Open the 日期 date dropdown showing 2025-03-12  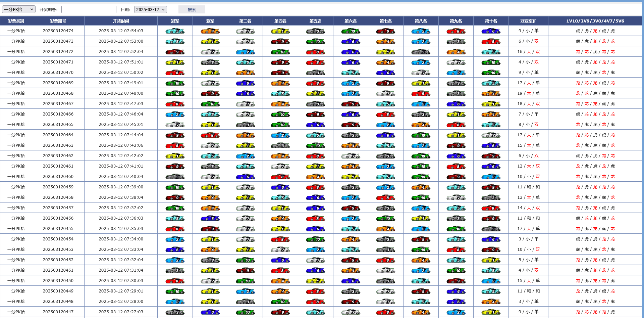tap(150, 9)
